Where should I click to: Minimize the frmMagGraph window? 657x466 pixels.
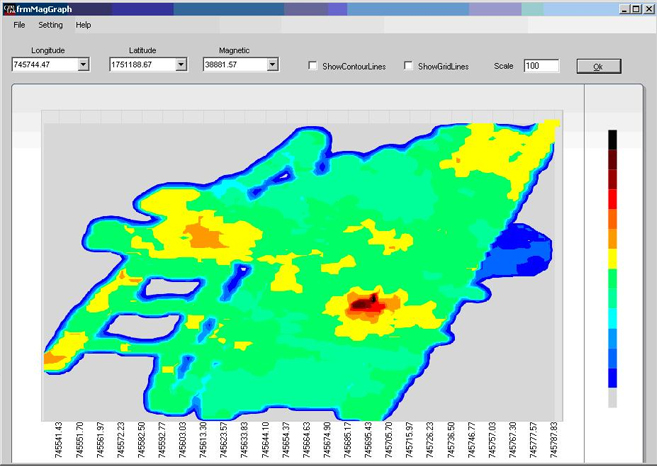point(623,8)
